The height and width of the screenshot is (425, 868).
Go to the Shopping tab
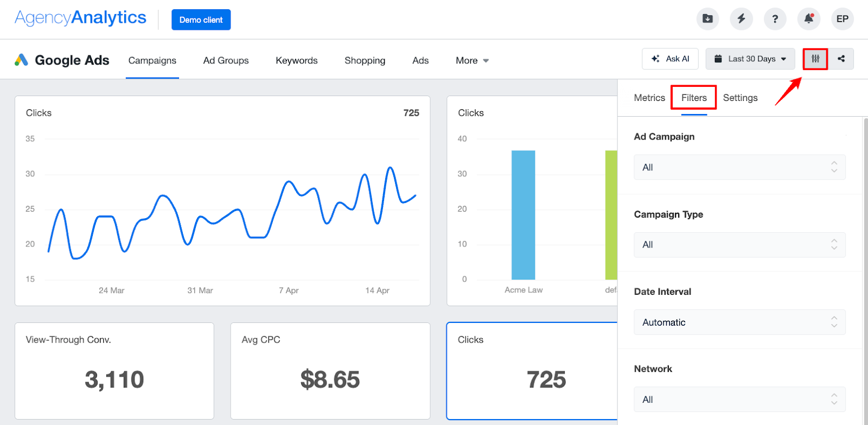coord(365,60)
